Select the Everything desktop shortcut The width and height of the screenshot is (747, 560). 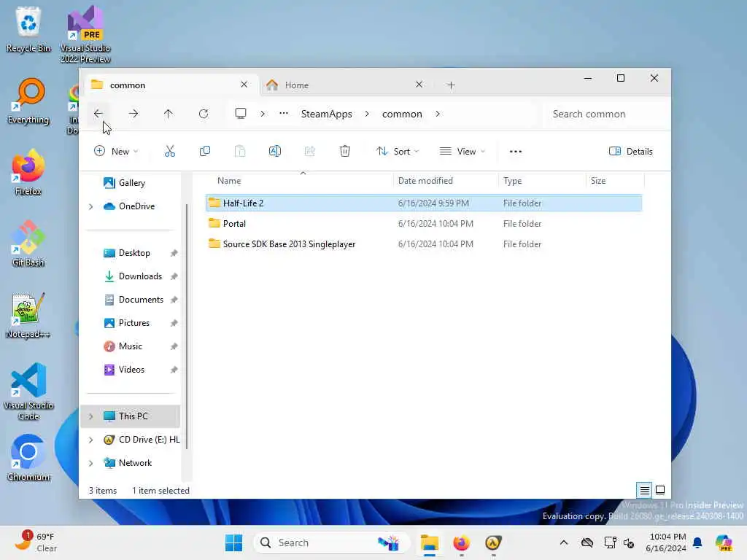28,101
